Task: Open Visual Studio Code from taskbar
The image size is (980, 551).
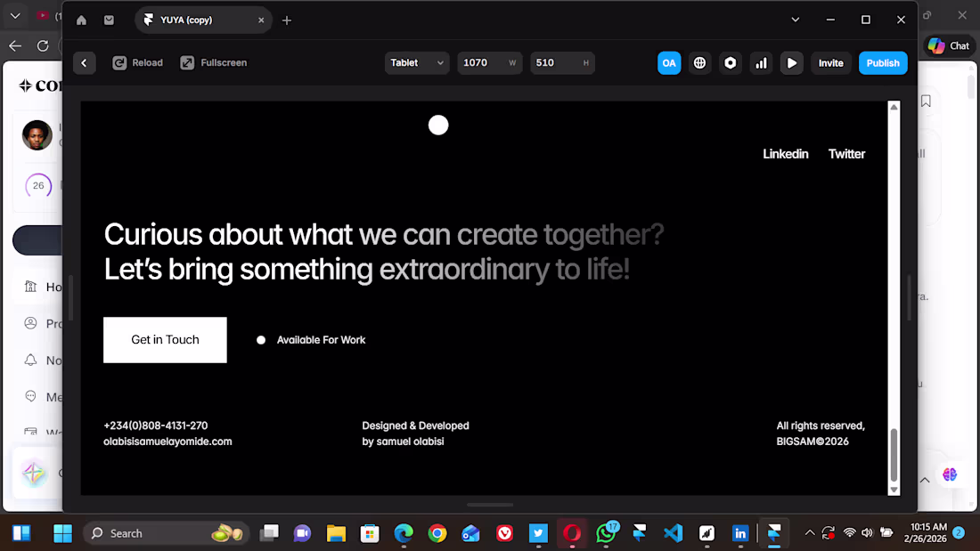Action: coord(674,533)
